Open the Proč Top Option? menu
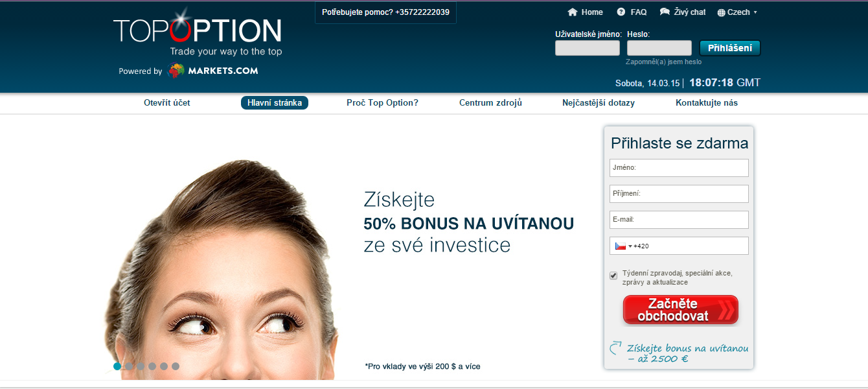 [x=382, y=102]
